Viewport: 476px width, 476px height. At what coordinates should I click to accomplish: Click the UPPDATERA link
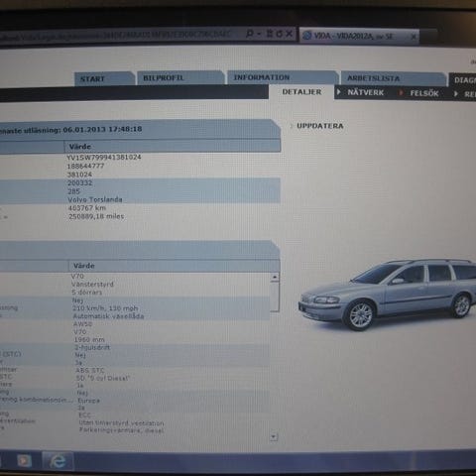point(320,126)
